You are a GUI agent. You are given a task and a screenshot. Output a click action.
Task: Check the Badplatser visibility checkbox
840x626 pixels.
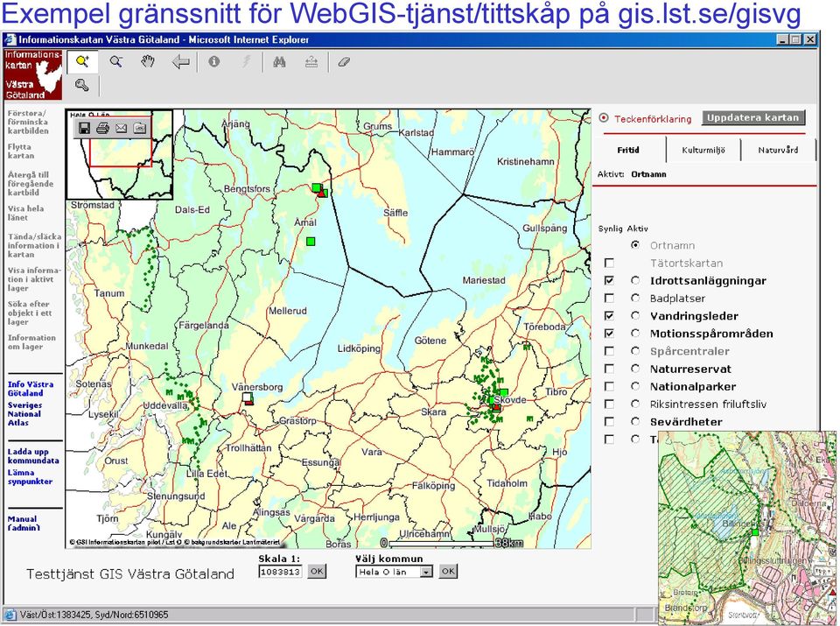[609, 298]
